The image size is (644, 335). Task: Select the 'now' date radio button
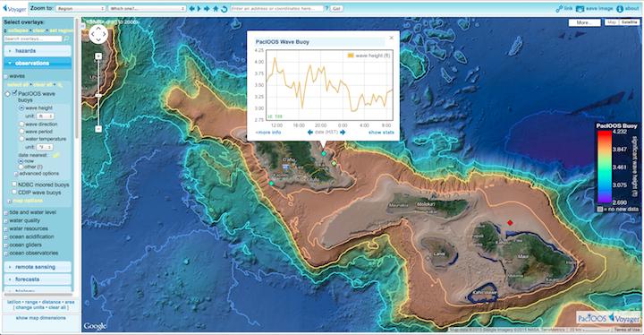pos(21,161)
